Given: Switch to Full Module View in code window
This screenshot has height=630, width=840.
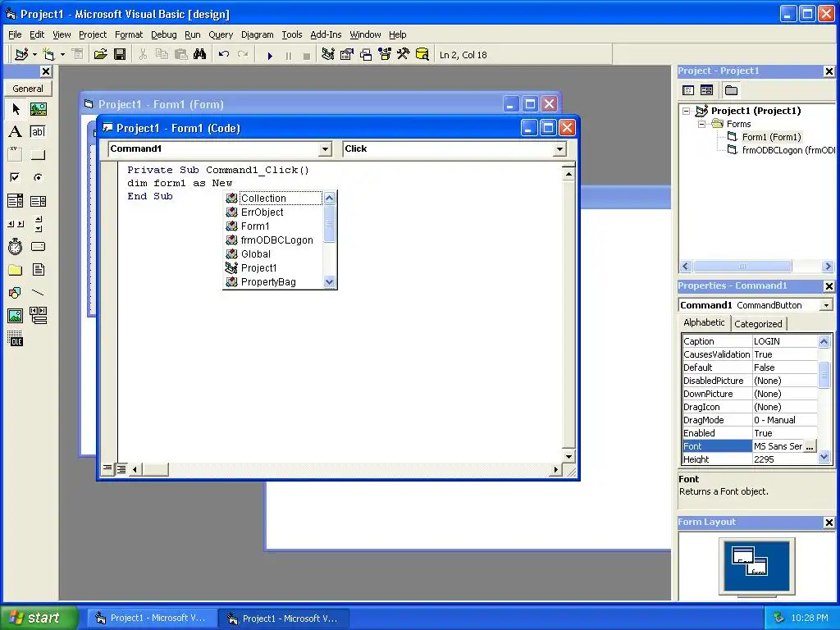Looking at the screenshot, I should click(121, 469).
